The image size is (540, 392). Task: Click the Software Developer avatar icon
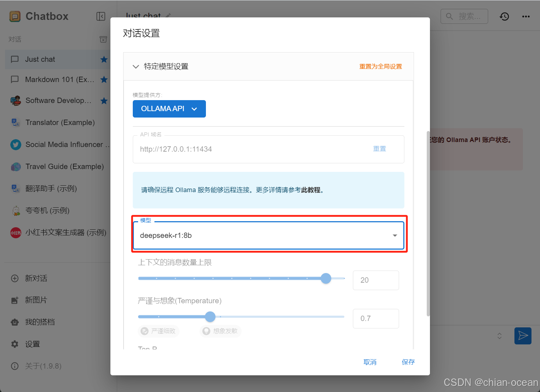tap(16, 101)
